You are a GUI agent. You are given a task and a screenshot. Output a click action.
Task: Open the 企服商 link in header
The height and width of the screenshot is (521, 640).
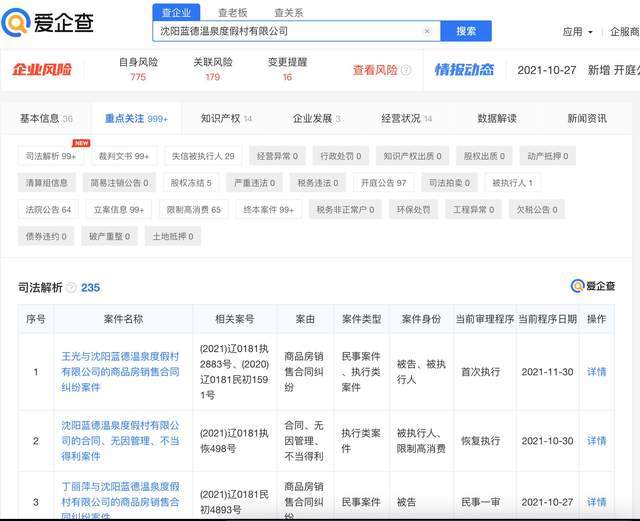624,32
